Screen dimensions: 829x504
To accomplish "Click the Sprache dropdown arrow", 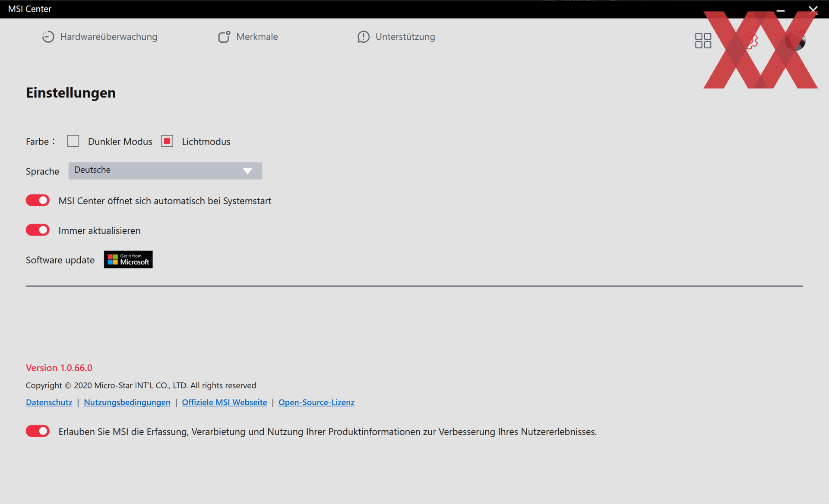I will point(247,171).
